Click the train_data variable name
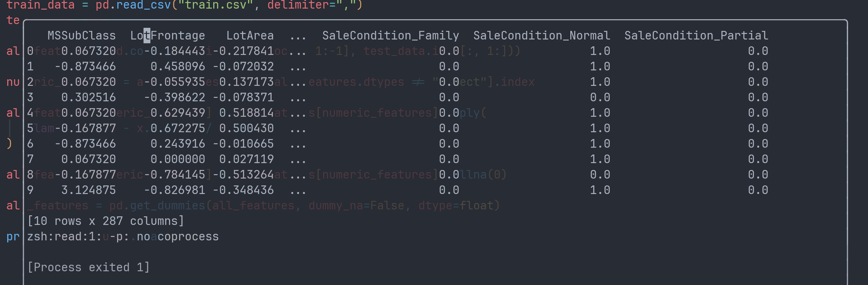Screen dimensions: 868x285 coord(41,5)
